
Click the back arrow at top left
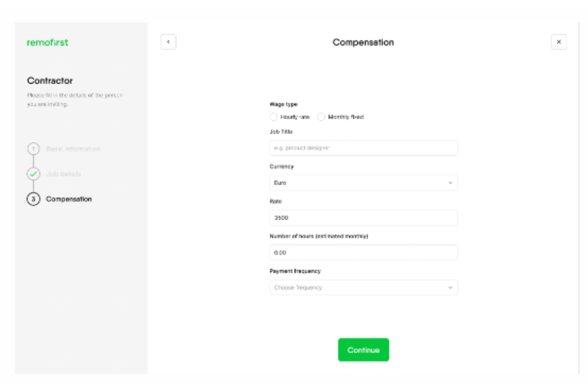click(168, 41)
